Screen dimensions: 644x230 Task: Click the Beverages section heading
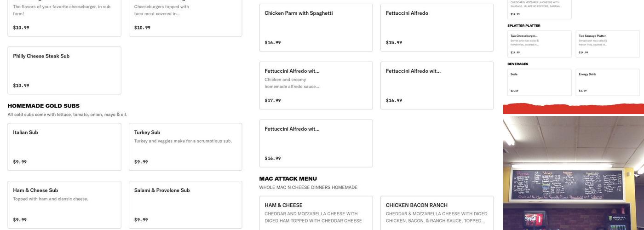tap(518, 64)
